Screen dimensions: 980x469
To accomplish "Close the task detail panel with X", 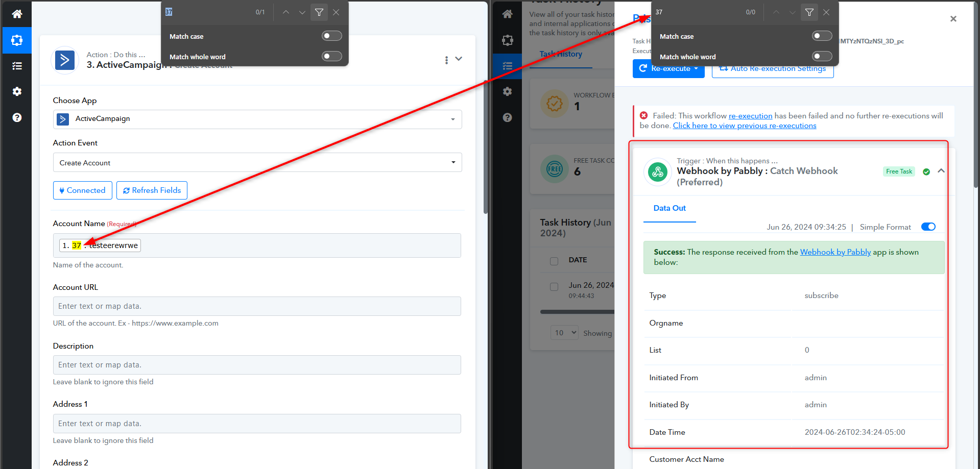I will (953, 19).
